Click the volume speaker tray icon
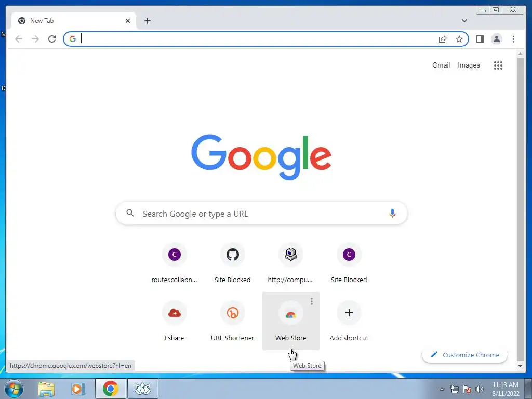The width and height of the screenshot is (532, 399). [x=480, y=389]
